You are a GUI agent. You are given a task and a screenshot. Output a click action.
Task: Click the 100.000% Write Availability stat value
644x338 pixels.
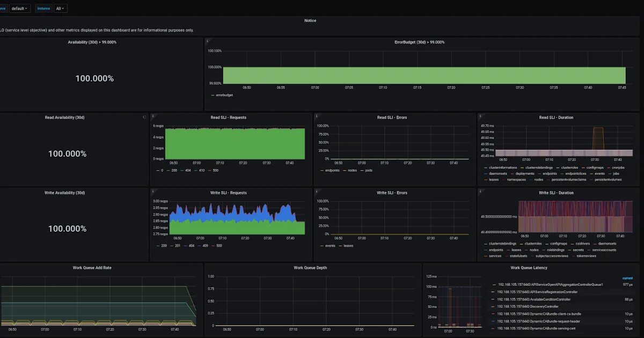click(68, 229)
